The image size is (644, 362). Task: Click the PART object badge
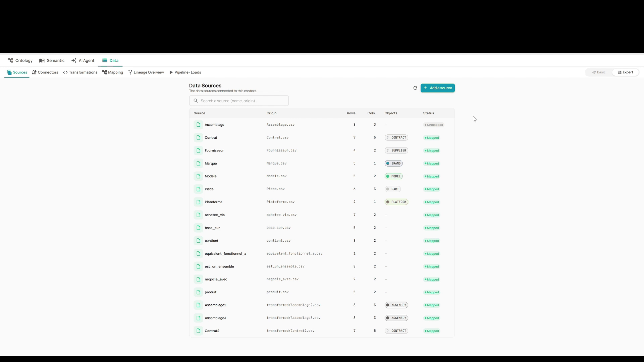(x=392, y=189)
